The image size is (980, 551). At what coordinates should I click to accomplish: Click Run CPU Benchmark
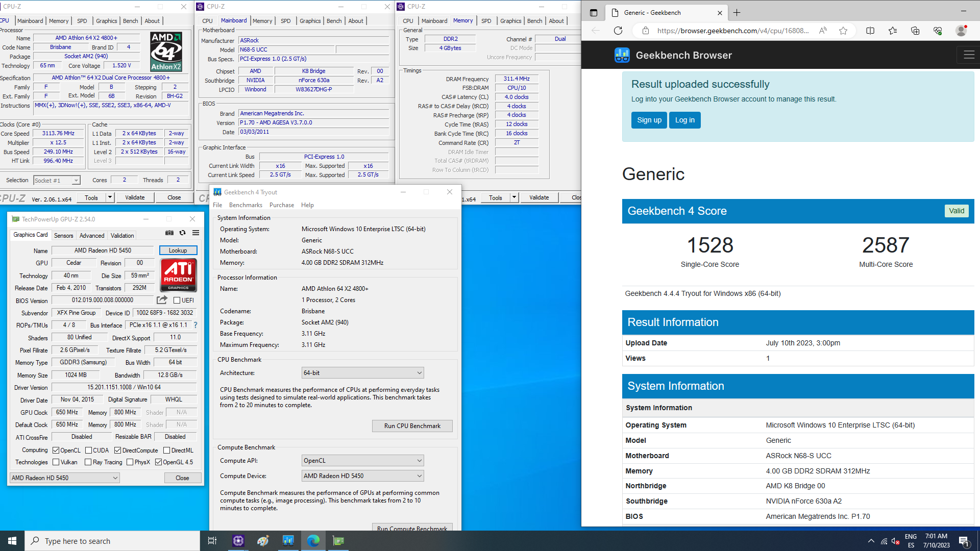point(412,426)
